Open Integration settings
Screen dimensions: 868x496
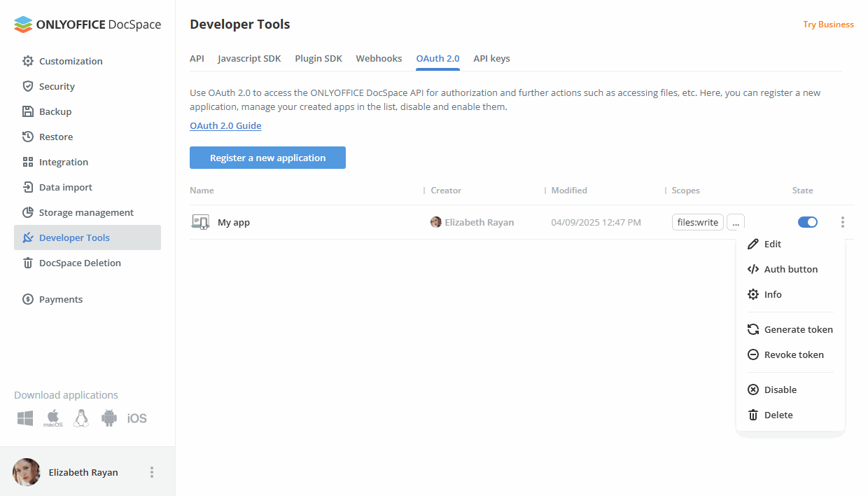(x=63, y=161)
